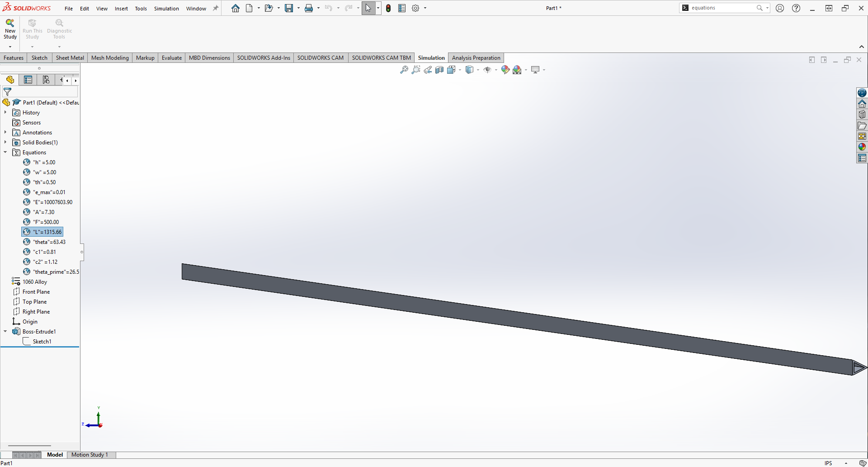Collapse the Boss-Extrude1 feature

coord(5,332)
